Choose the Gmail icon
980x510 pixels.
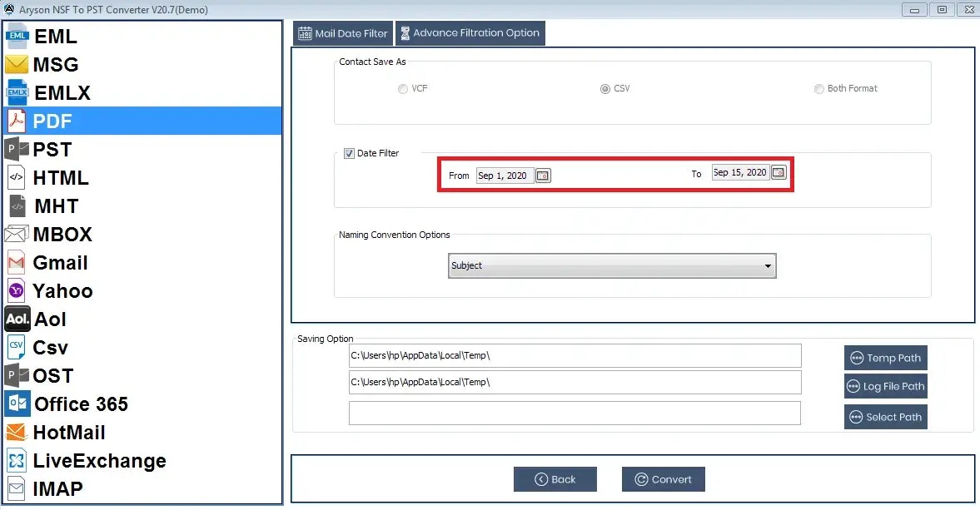tap(17, 262)
